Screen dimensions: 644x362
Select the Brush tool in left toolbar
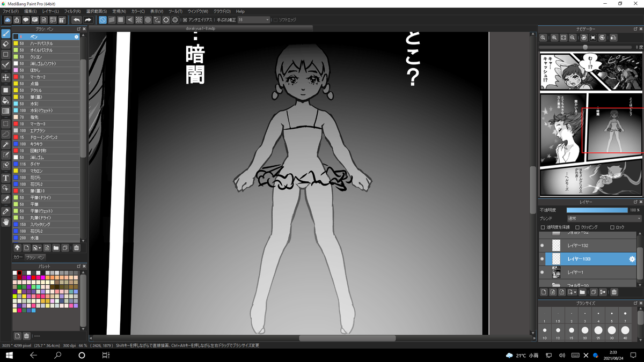coord(6,34)
